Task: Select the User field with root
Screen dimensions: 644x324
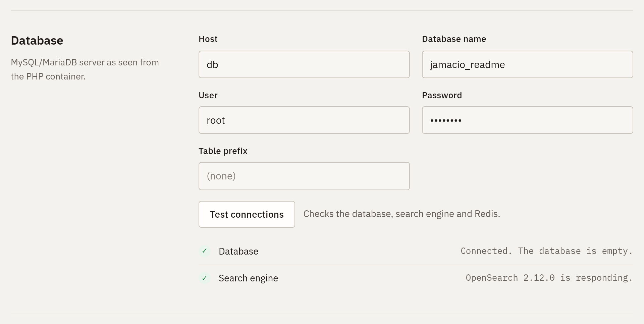Action: (304, 120)
